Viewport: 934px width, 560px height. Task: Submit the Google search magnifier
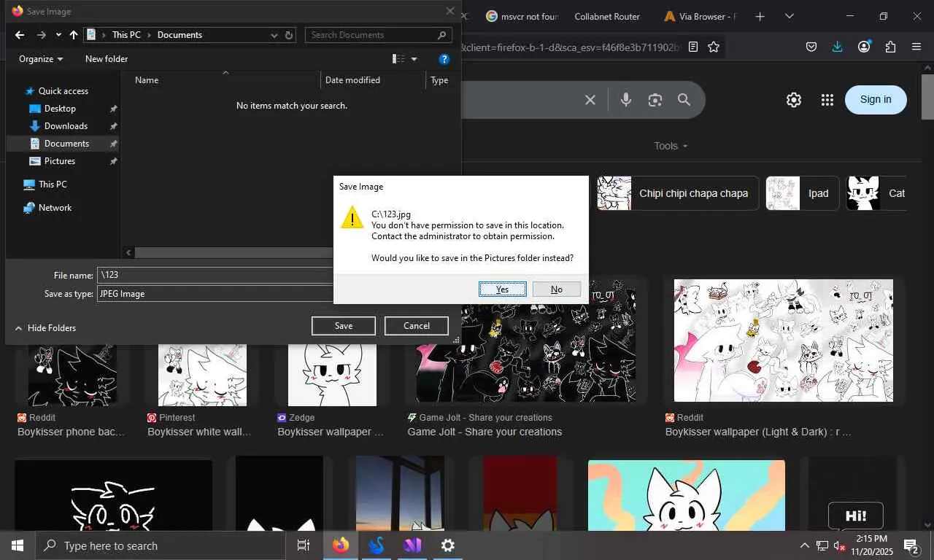click(684, 100)
